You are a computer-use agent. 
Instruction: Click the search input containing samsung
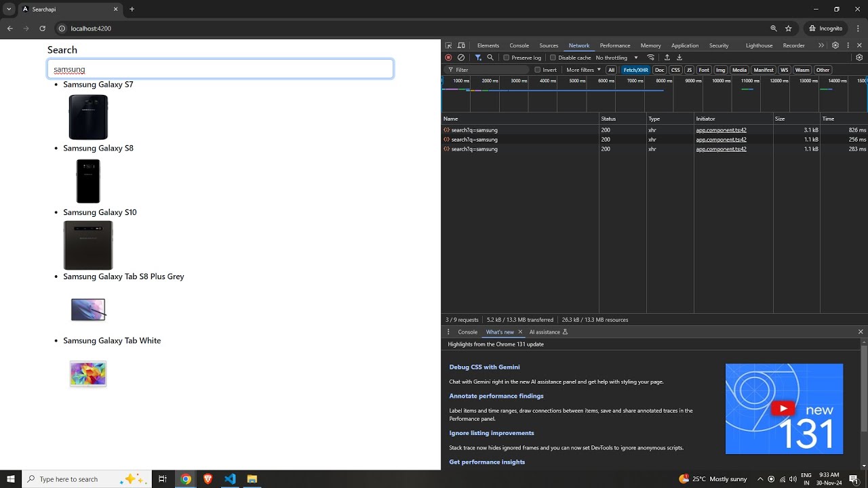(x=220, y=69)
